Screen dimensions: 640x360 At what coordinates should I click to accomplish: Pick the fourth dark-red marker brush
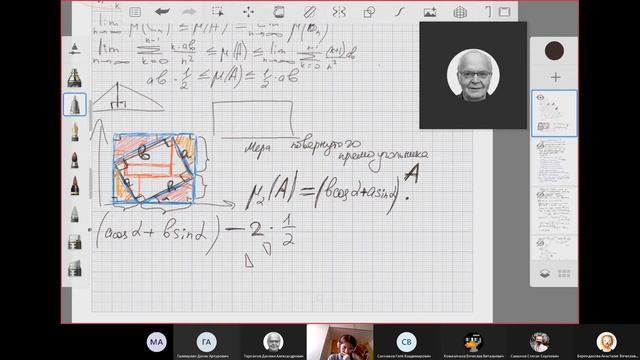[x=75, y=160]
